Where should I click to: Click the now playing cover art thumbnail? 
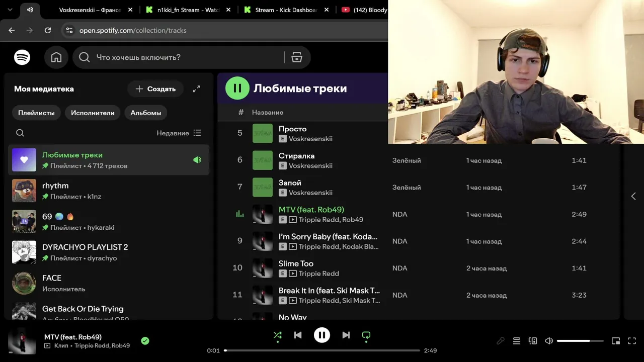(22, 341)
